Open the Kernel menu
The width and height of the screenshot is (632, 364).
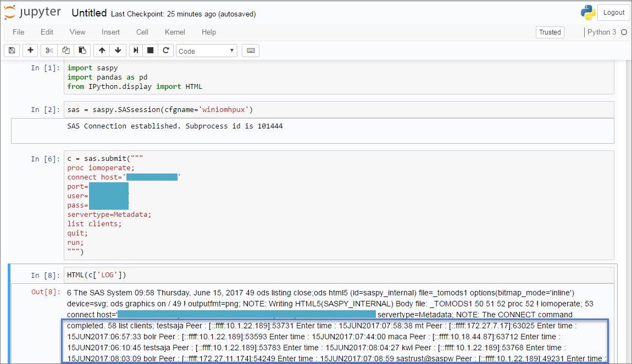pos(175,32)
